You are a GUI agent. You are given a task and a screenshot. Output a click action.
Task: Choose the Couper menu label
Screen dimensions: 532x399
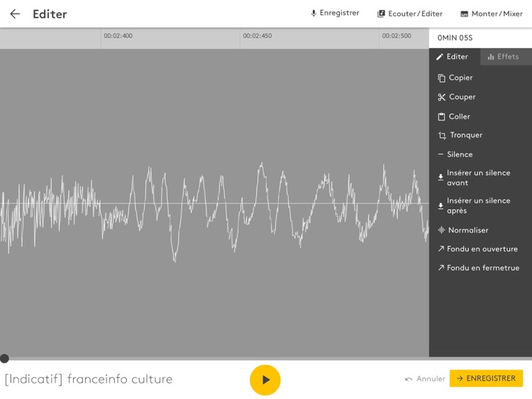[x=462, y=97]
